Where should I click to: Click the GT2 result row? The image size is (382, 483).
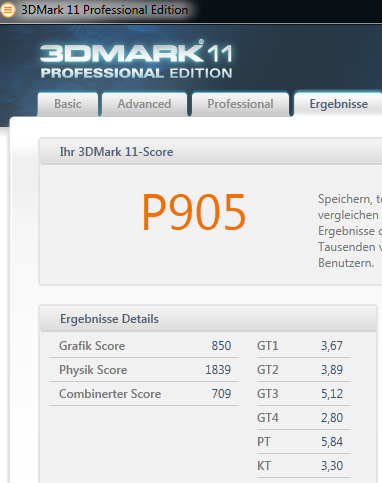coord(304,370)
